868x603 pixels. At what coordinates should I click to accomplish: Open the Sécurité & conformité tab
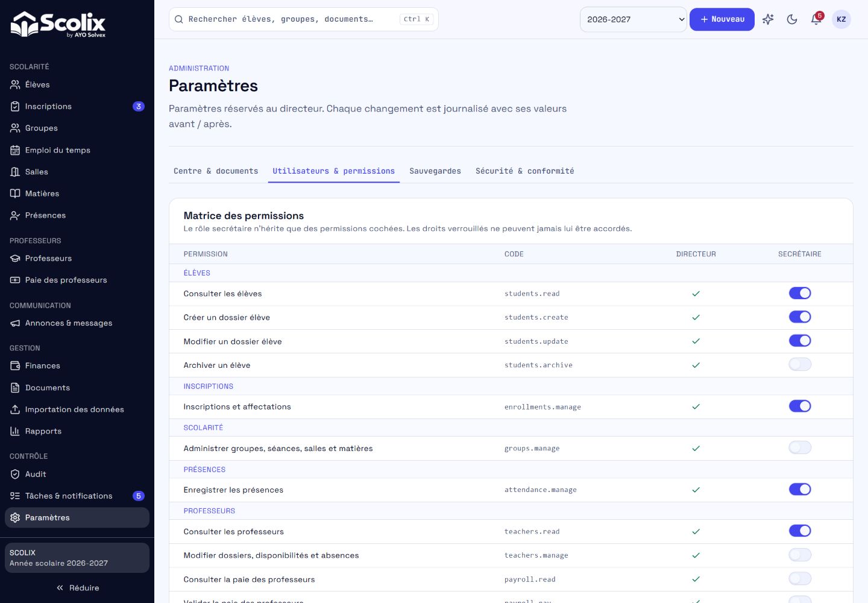pos(525,171)
